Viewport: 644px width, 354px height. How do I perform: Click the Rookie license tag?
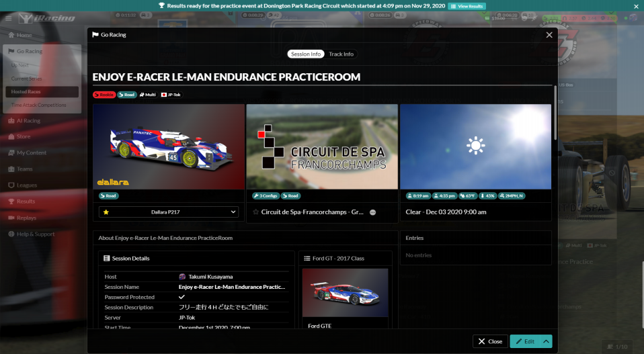click(104, 95)
